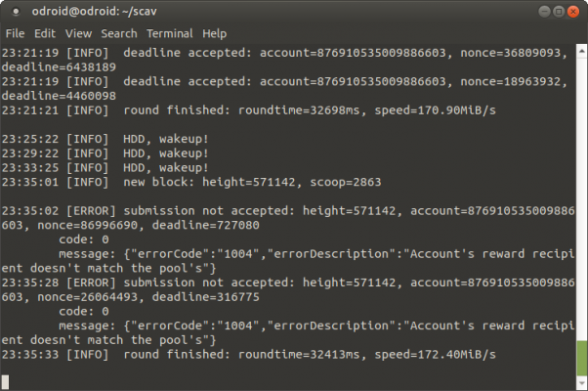The width and height of the screenshot is (588, 391).
Task: Click the scrollbar up arrow
Action: [582, 51]
